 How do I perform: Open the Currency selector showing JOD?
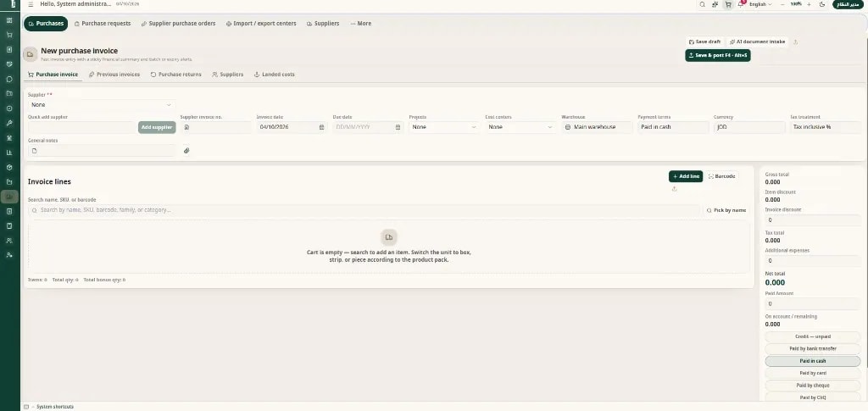coord(749,127)
